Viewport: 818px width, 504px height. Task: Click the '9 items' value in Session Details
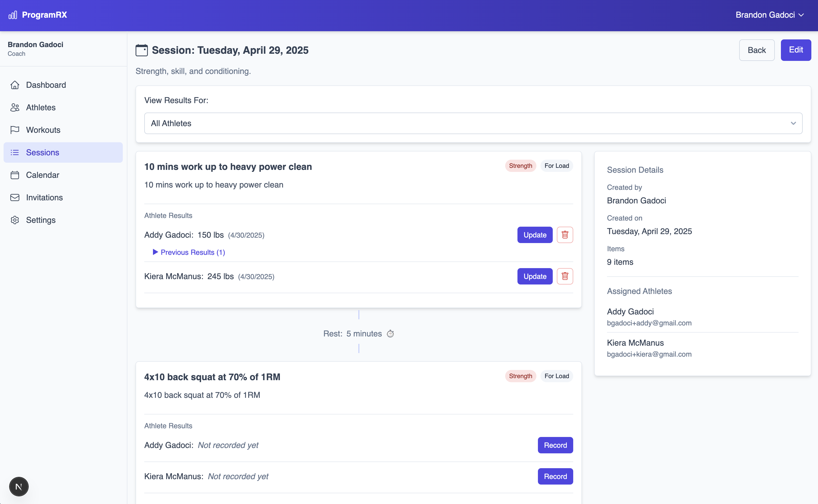[620, 262]
